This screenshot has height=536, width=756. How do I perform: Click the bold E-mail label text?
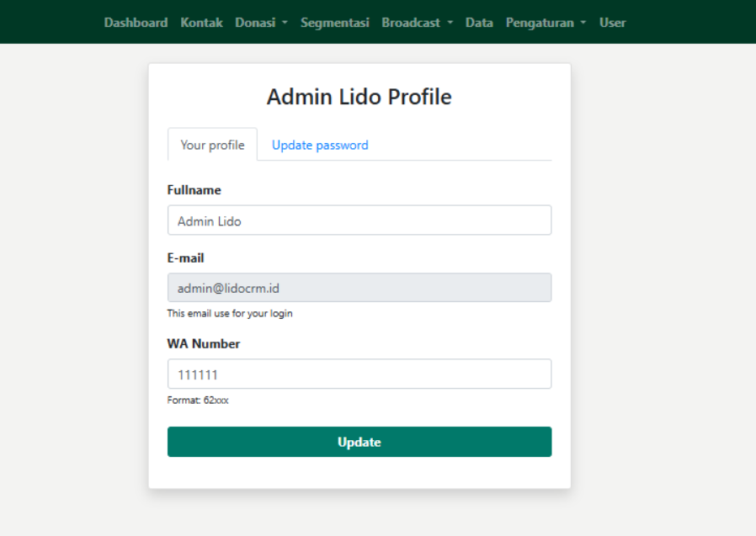pos(186,258)
